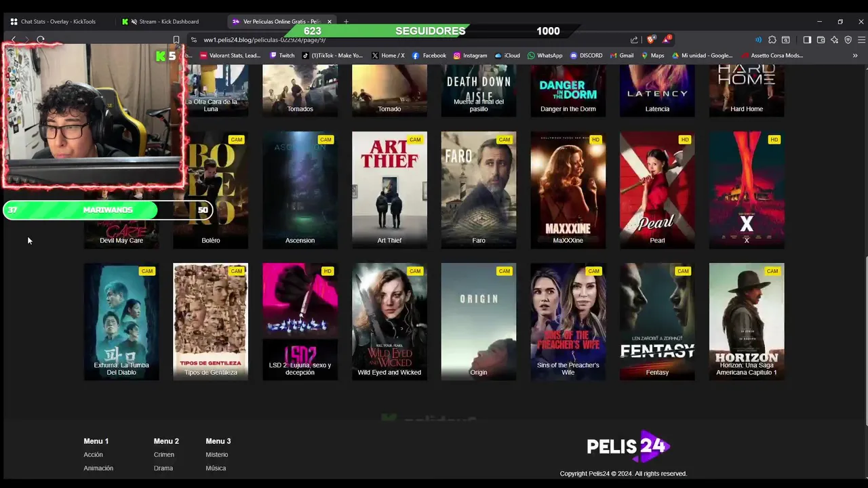Open the Música menu link in footer

[216, 468]
